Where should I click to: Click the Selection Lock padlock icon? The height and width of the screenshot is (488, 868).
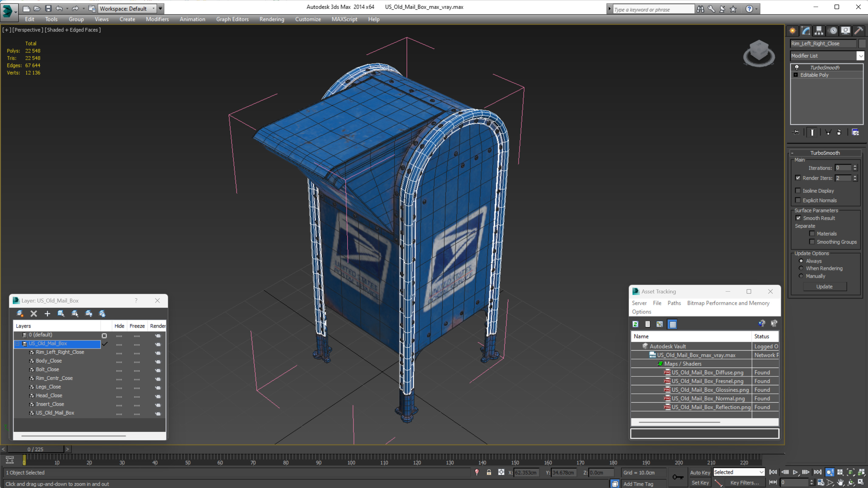click(489, 472)
